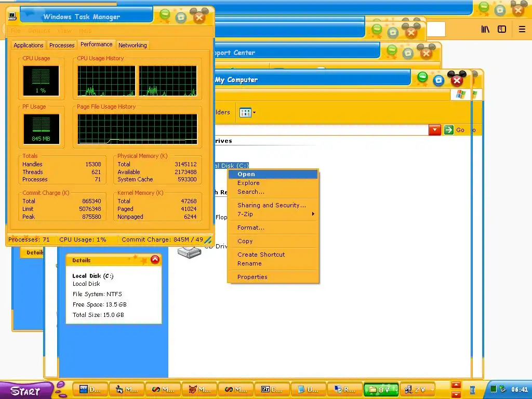Minimize the My Computer window
Viewport: 532px width, 399px height.
tap(422, 77)
